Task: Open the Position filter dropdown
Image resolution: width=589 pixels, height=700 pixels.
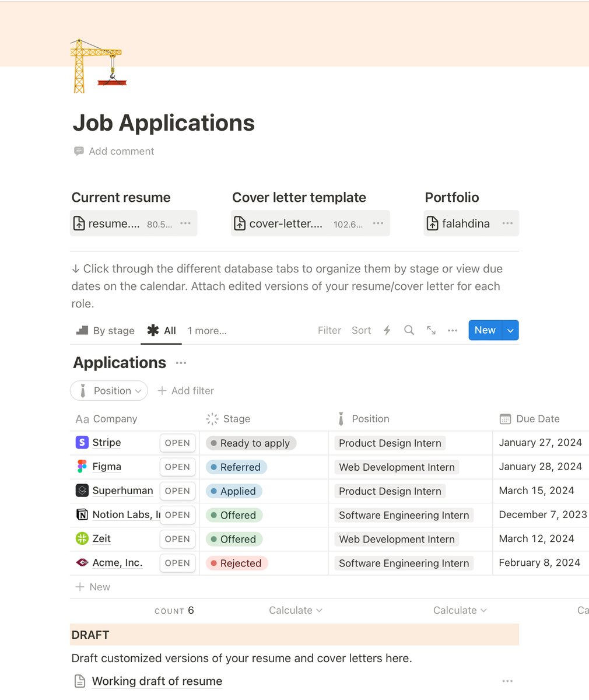Action: [108, 390]
